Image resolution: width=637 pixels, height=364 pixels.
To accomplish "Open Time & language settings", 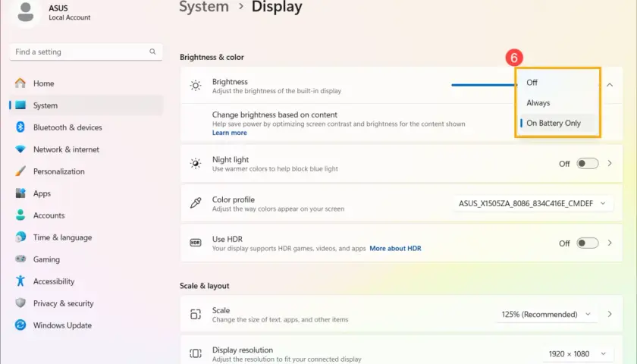I will pos(86,237).
